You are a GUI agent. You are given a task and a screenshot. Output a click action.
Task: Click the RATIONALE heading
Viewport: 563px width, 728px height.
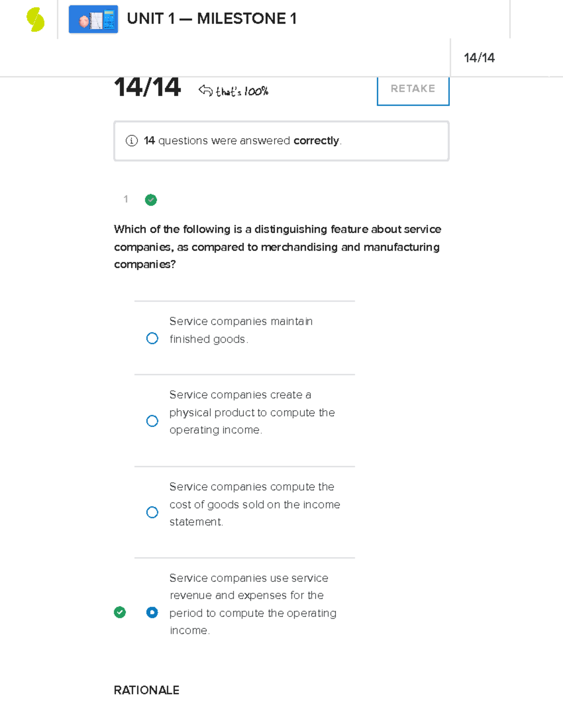coord(146,690)
